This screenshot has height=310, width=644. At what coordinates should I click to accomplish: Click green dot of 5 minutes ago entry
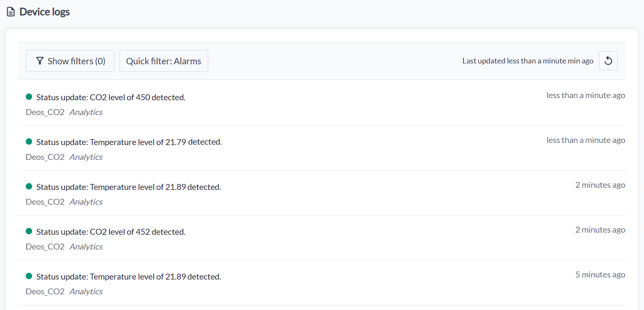(29, 276)
